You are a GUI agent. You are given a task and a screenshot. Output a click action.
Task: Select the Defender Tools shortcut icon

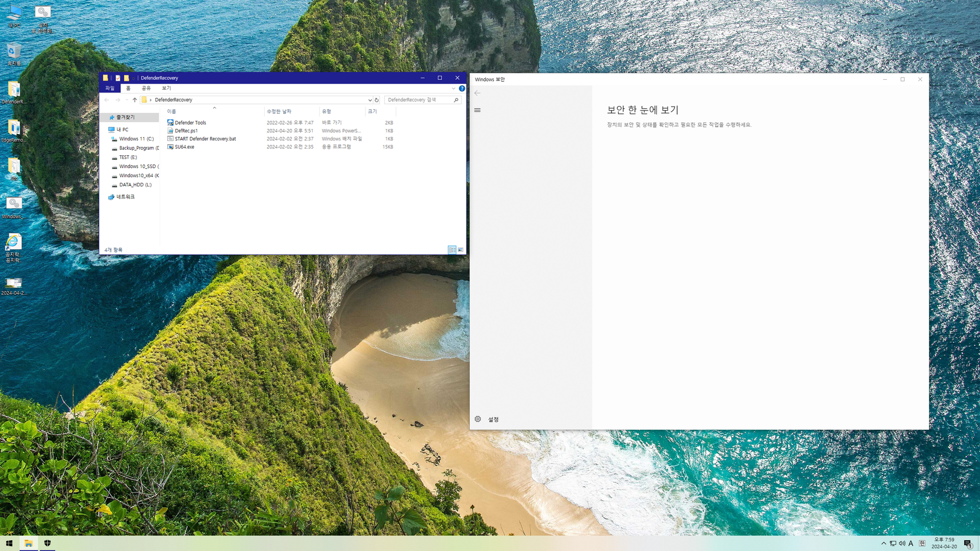point(170,122)
